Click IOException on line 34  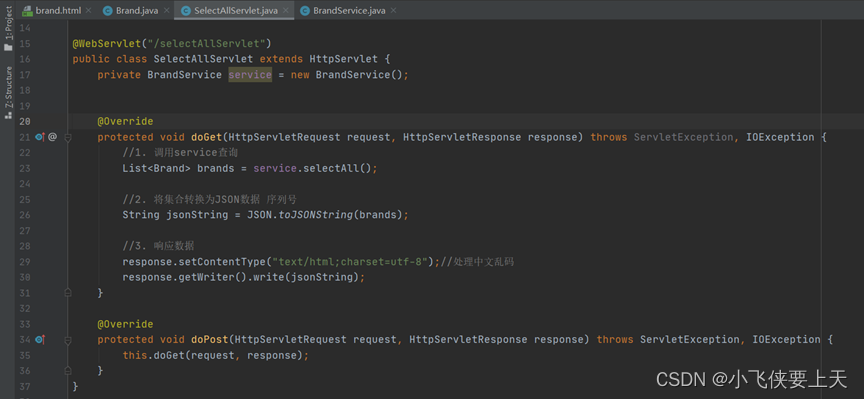[786, 339]
